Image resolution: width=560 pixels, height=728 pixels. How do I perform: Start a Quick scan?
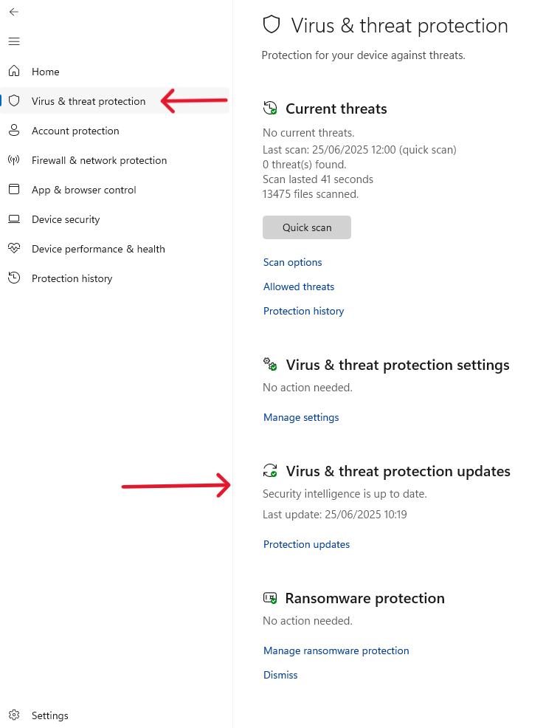coord(307,227)
